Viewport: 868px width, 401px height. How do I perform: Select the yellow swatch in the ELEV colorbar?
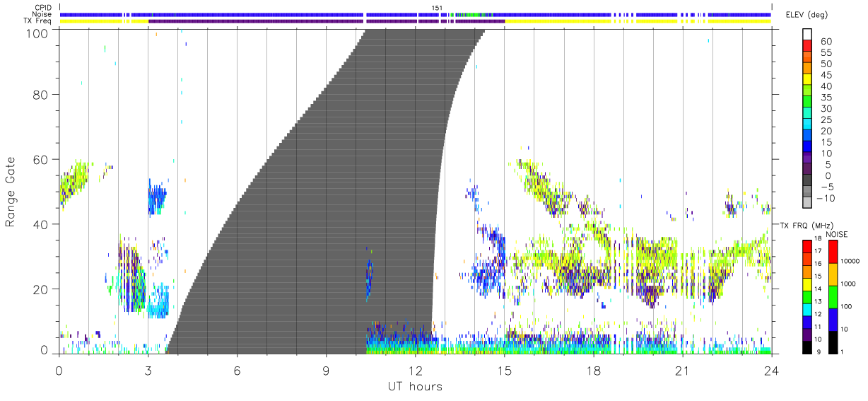[x=808, y=79]
